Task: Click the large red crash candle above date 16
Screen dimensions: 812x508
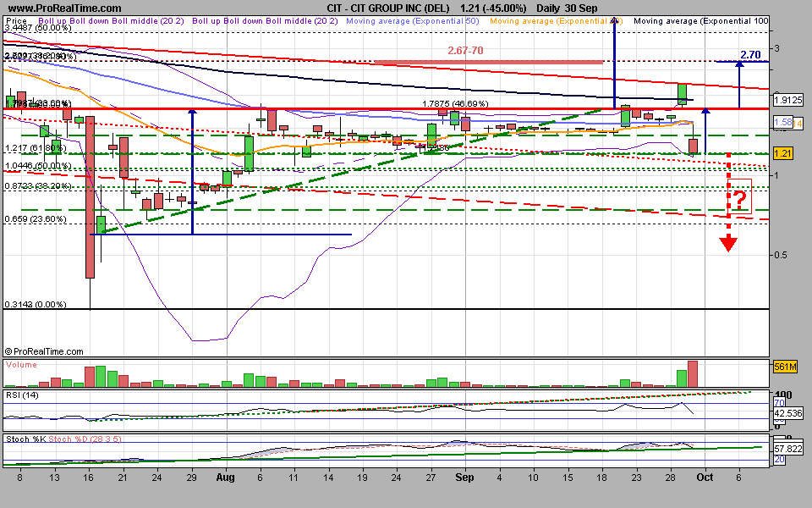Action: point(91,197)
